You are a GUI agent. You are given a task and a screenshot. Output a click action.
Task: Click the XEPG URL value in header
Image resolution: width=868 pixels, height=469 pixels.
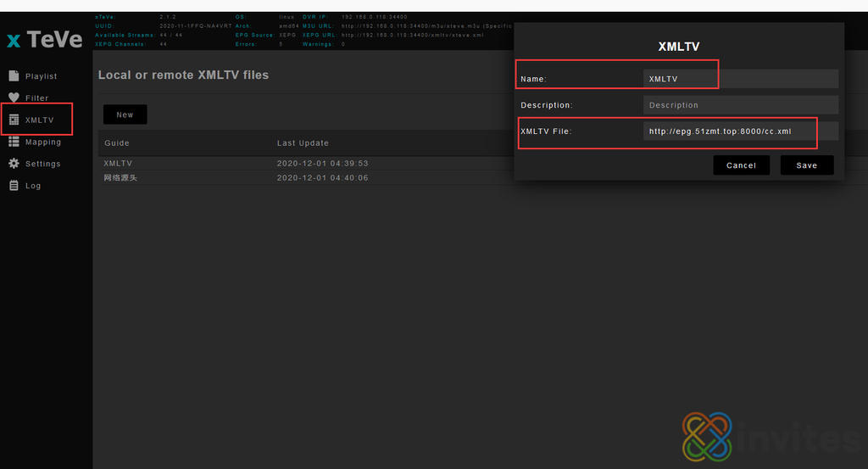[413, 35]
